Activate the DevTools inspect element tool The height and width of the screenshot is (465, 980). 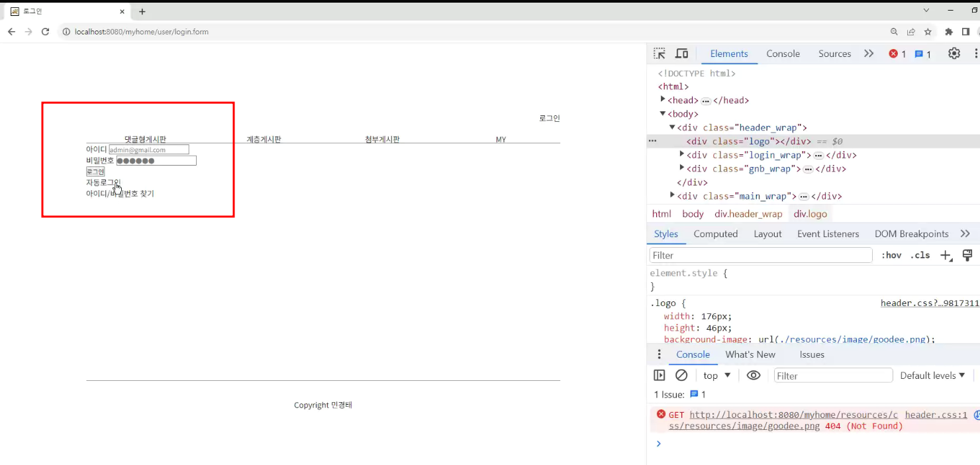point(660,54)
